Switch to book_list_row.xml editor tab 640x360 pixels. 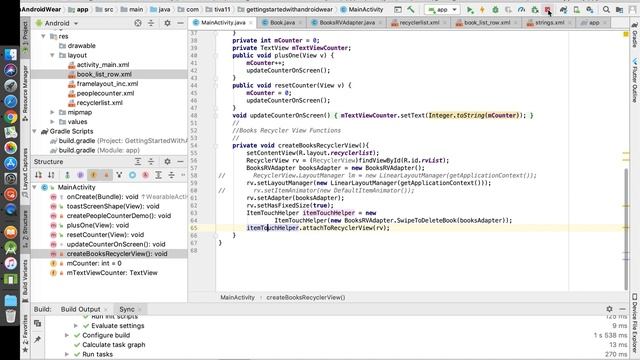click(487, 22)
